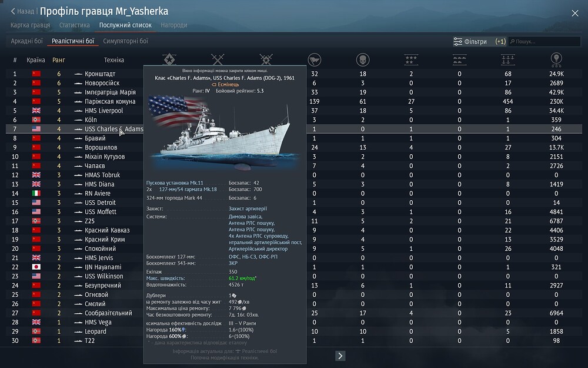Open the Статистика tab
Image resolution: width=588 pixels, height=368 pixels.
point(74,25)
